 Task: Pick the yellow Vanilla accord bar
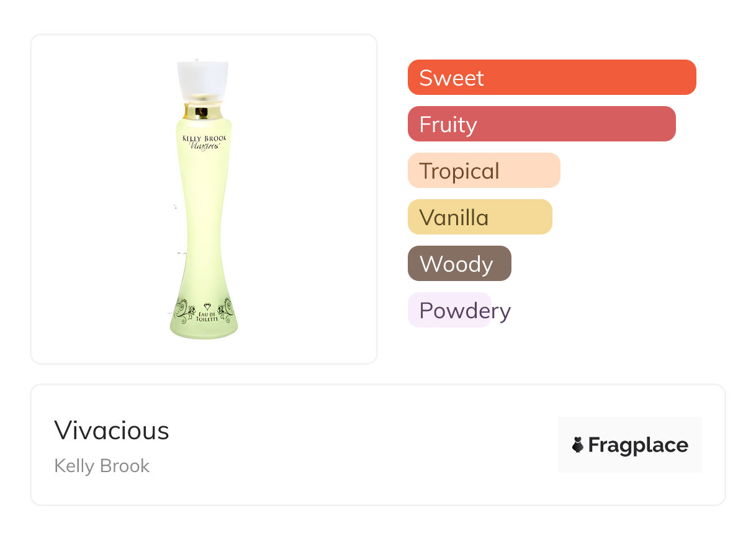pos(479,217)
